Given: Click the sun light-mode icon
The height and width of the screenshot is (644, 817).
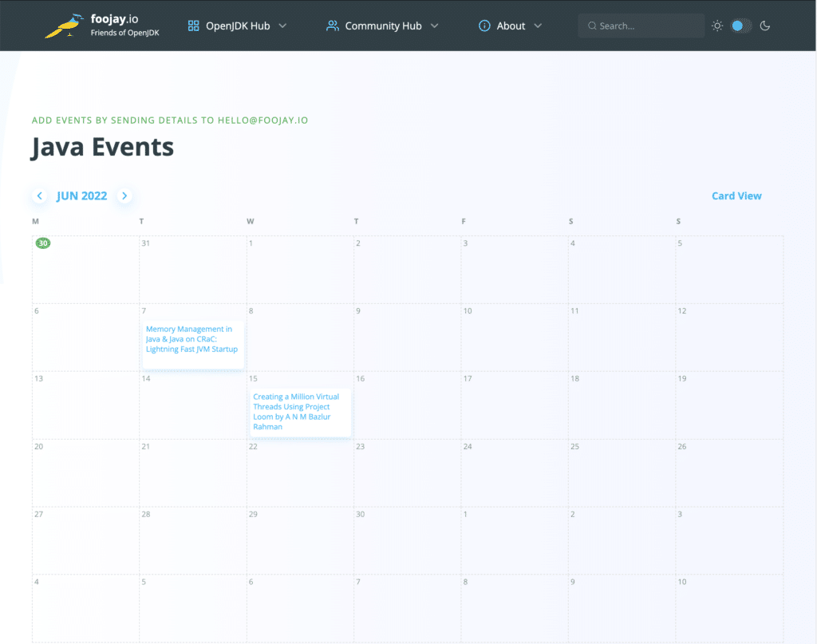Looking at the screenshot, I should [x=717, y=26].
